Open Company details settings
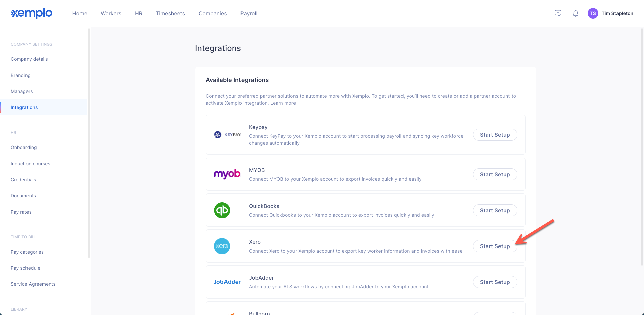The height and width of the screenshot is (315, 644). coord(29,59)
